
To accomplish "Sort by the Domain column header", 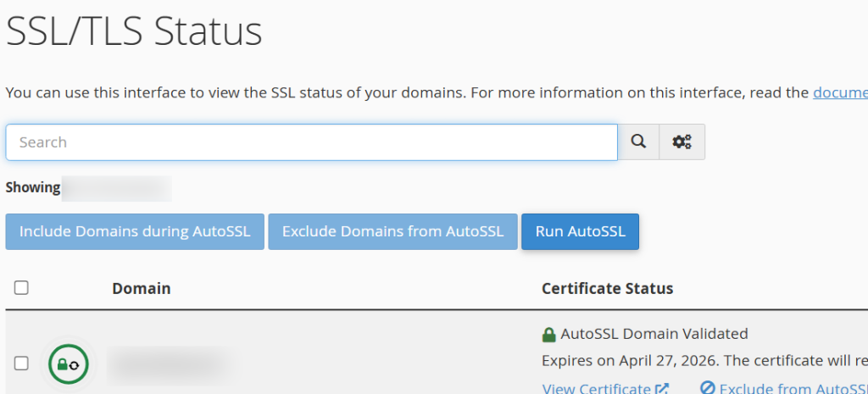I will point(142,288).
